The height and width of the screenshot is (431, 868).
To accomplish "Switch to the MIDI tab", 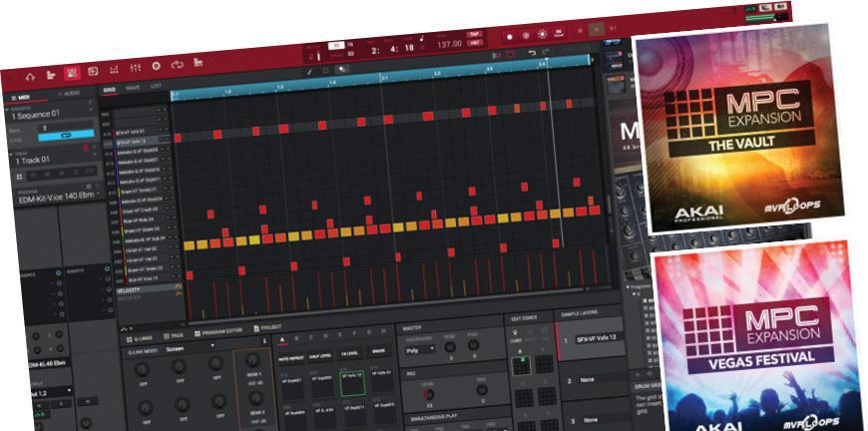I will (24, 98).
